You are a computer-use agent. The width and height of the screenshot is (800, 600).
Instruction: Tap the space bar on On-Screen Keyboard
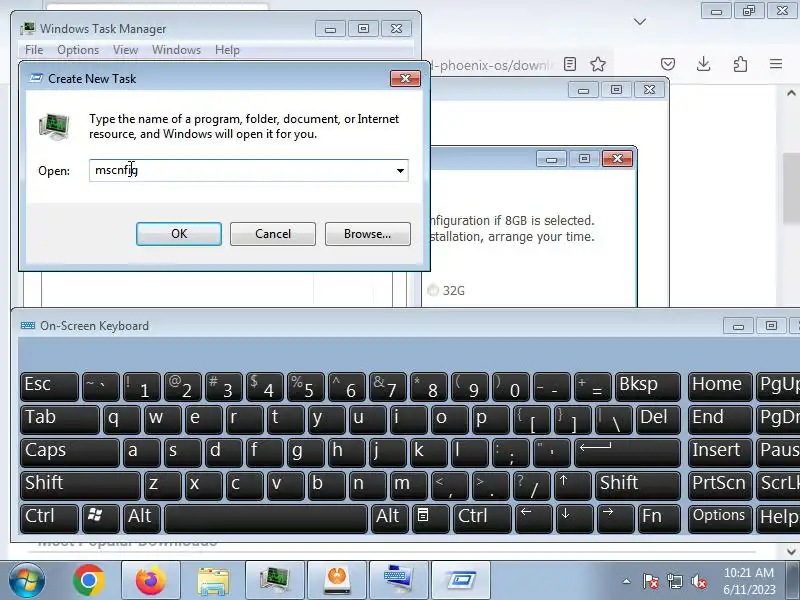pos(266,518)
